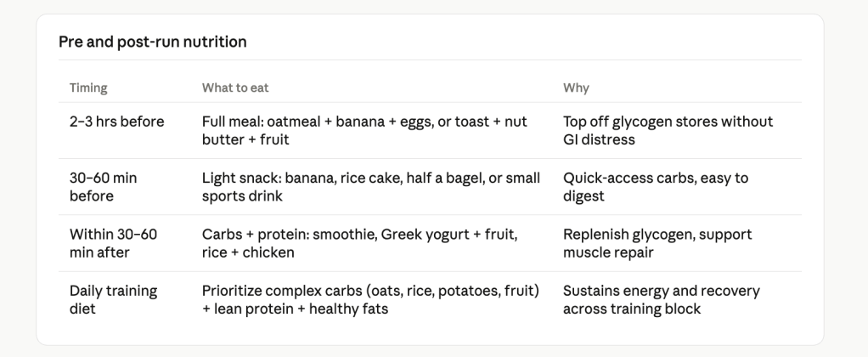The height and width of the screenshot is (357, 868).
Task: Click the "Pre and post-run nutrition" title
Action: (x=152, y=42)
